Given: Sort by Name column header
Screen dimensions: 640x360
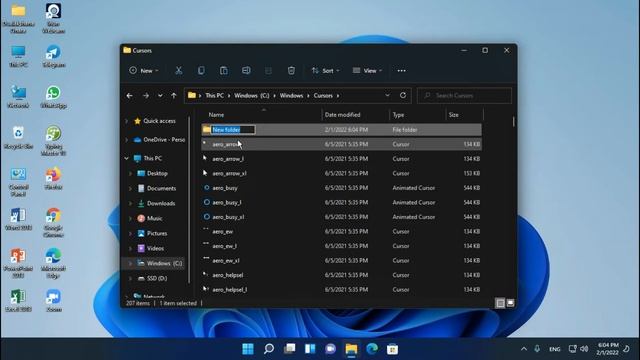Looking at the screenshot, I should click(216, 115).
